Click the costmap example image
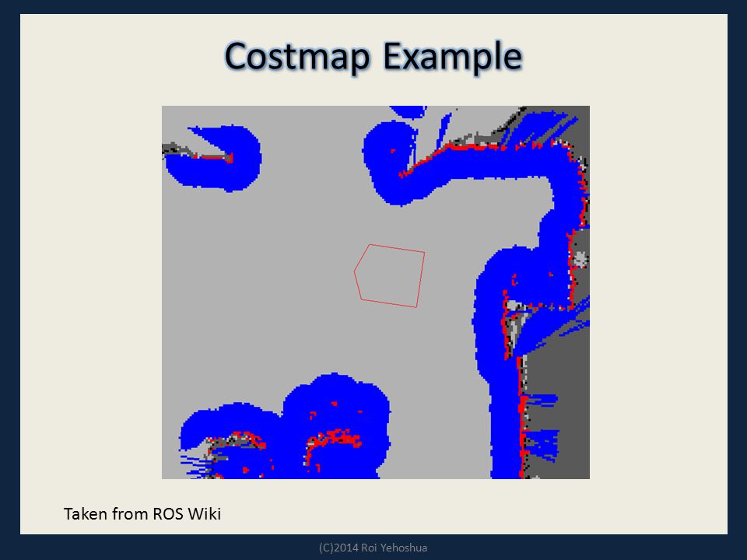Image resolution: width=747 pixels, height=560 pixels. coord(375,292)
